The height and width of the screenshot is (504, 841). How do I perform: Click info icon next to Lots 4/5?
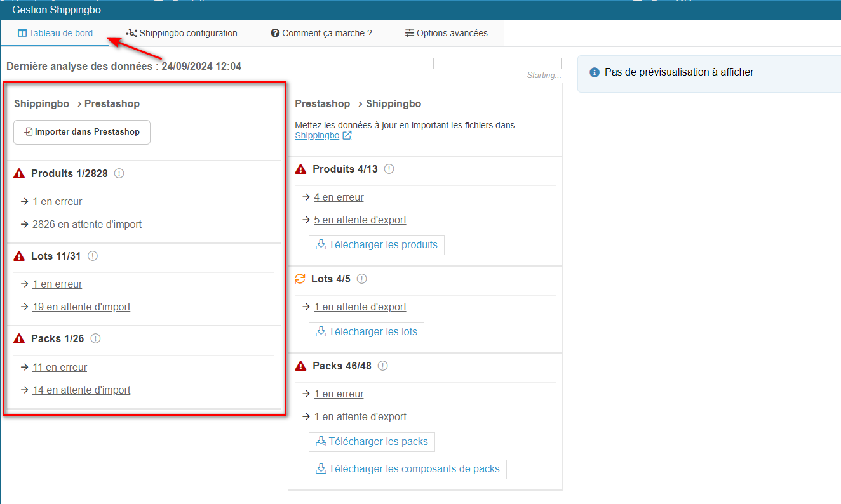coord(362,279)
